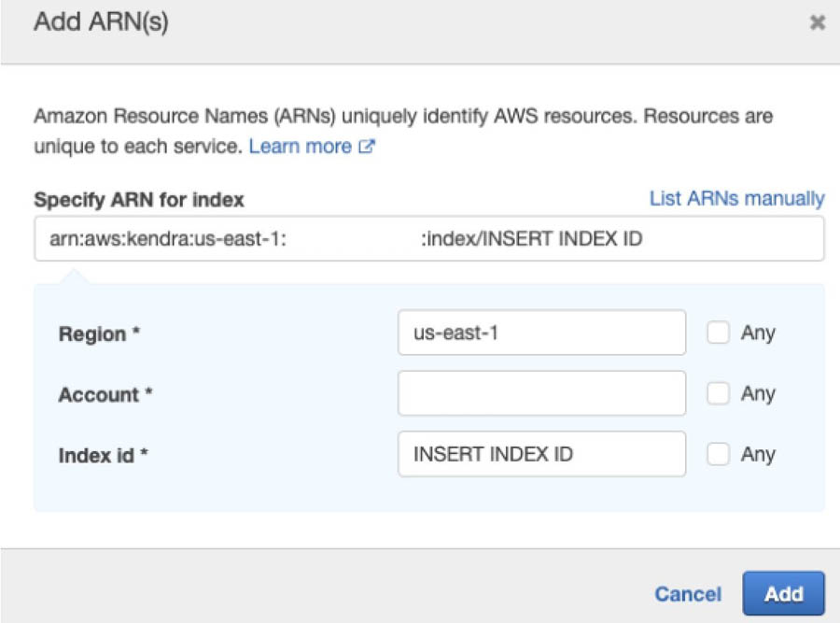Click the Region text field
The image size is (840, 623).
[x=541, y=333]
